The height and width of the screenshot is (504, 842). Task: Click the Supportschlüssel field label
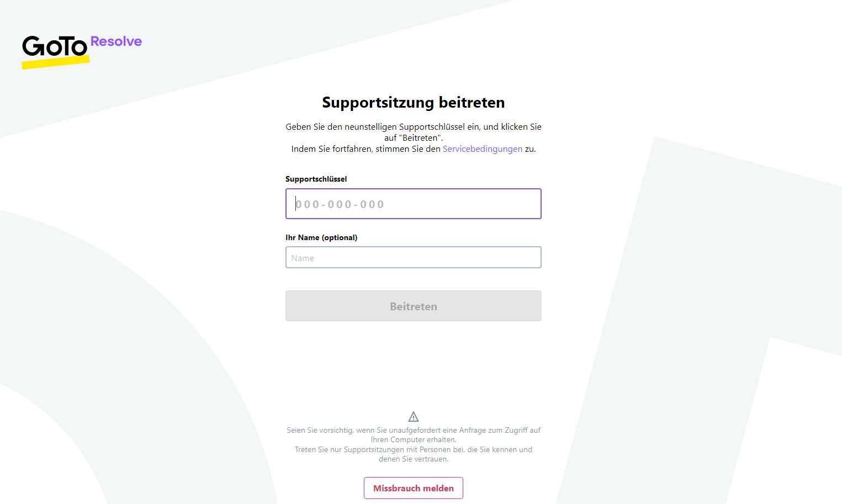(x=316, y=179)
